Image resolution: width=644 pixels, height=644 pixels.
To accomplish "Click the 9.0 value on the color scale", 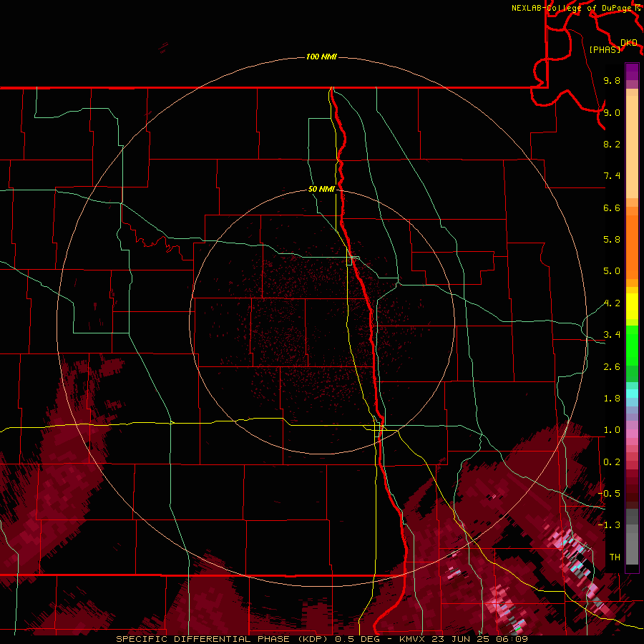I will [612, 112].
